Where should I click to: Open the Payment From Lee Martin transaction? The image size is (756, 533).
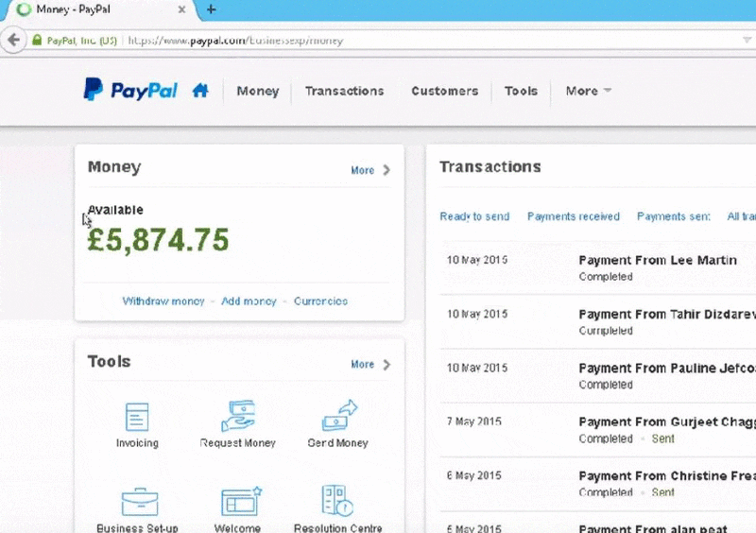tap(657, 260)
